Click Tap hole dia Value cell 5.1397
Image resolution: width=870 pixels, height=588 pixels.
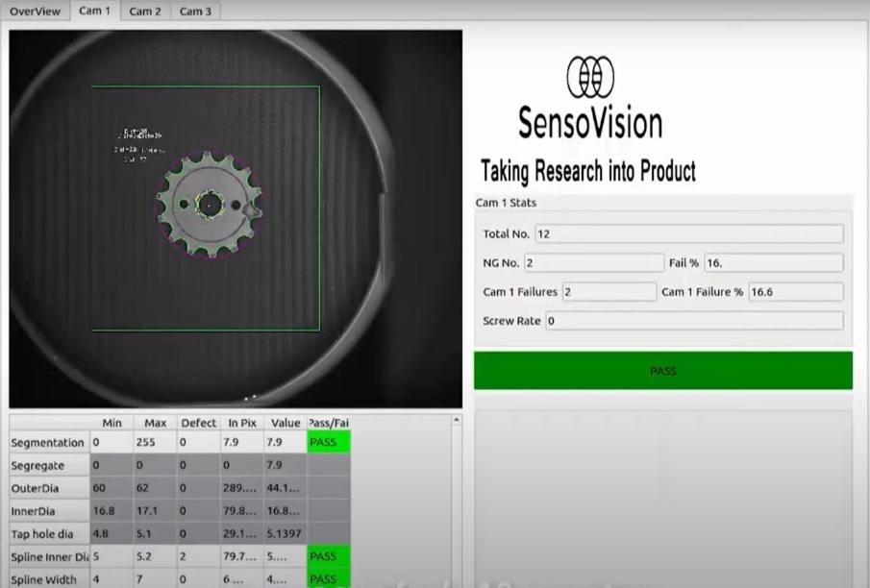(286, 533)
